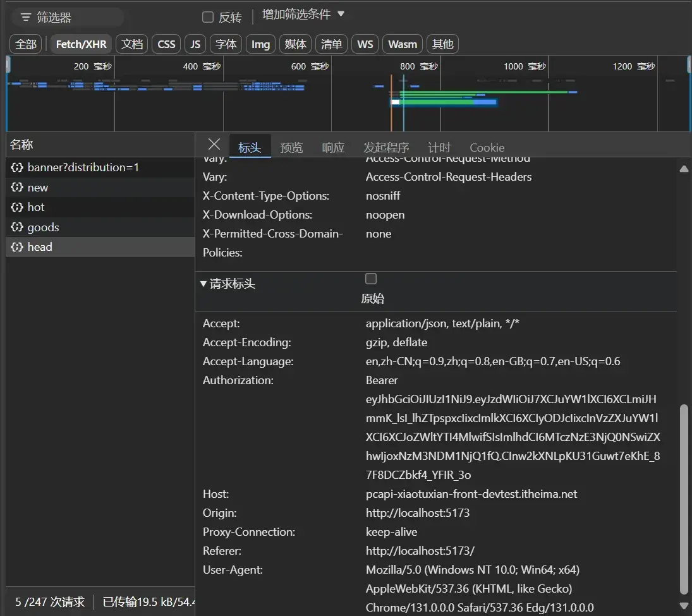Click the Origin value http://localhost:5173
The height and width of the screenshot is (616, 692).
[418, 513]
